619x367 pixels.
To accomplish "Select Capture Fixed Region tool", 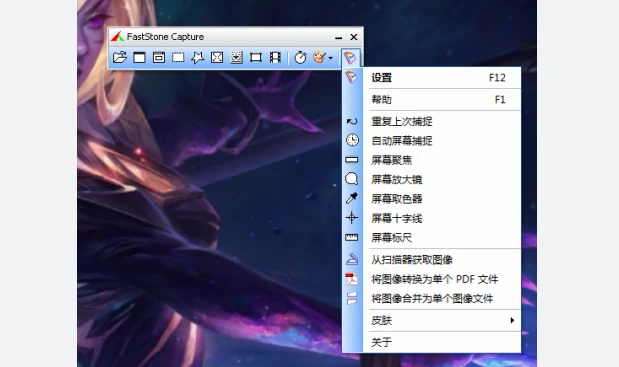I will 256,58.
